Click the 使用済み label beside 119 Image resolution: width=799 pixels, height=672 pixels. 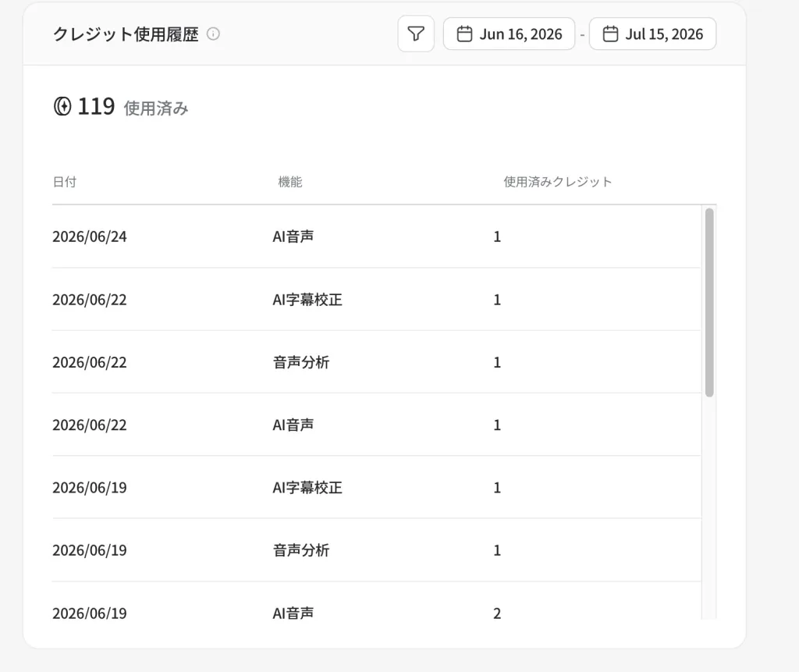(x=156, y=108)
